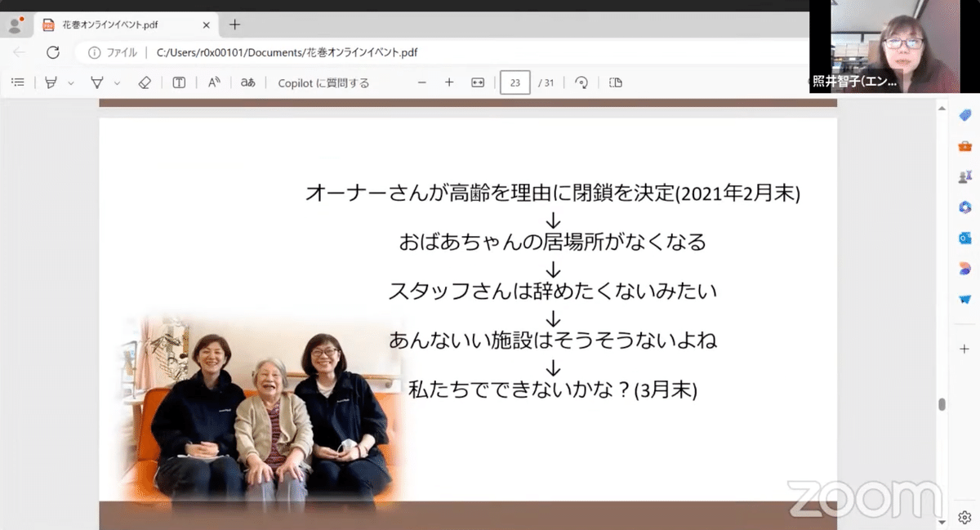Viewport: 980px width, 530px height.
Task: Switch to two-page layout view
Action: [x=615, y=82]
